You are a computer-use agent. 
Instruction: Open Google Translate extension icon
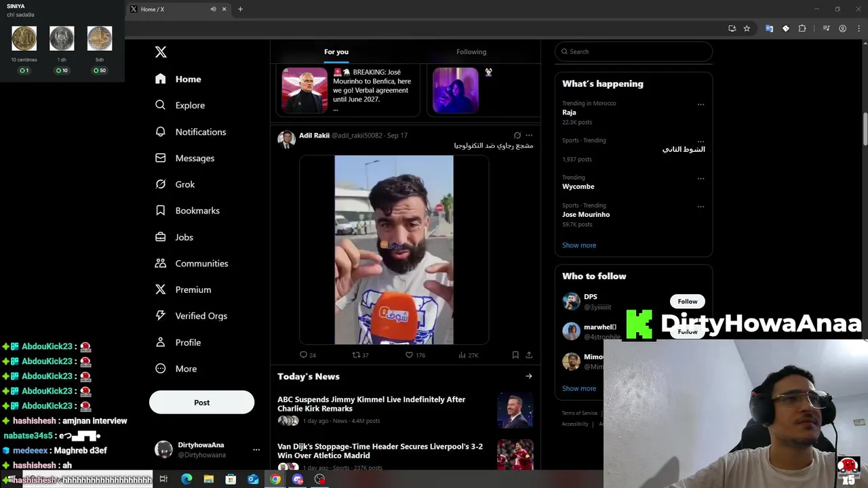tap(769, 28)
